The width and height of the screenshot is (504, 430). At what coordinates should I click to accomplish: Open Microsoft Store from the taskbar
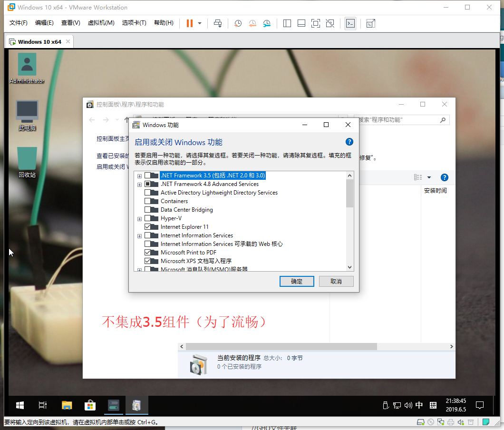point(90,405)
